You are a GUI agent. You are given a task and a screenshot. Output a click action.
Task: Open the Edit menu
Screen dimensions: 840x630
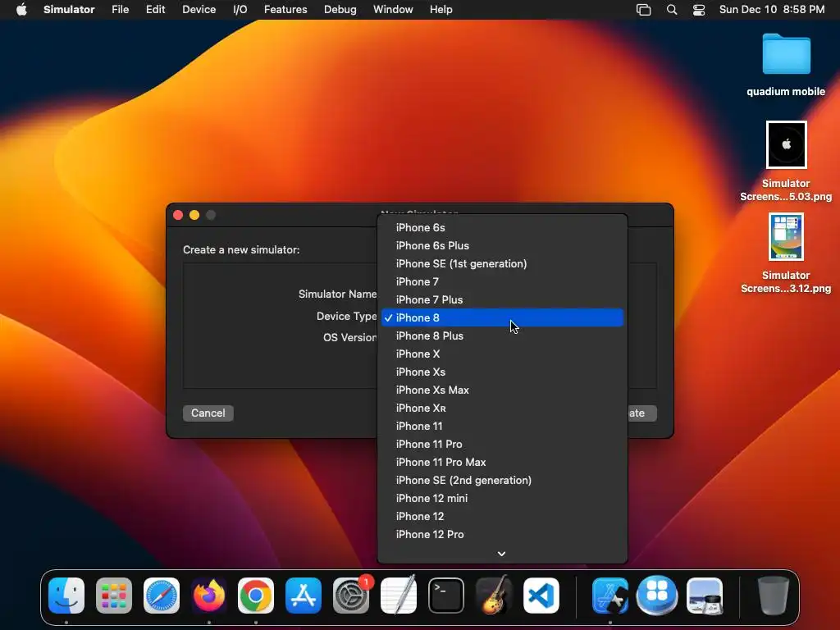(x=155, y=9)
